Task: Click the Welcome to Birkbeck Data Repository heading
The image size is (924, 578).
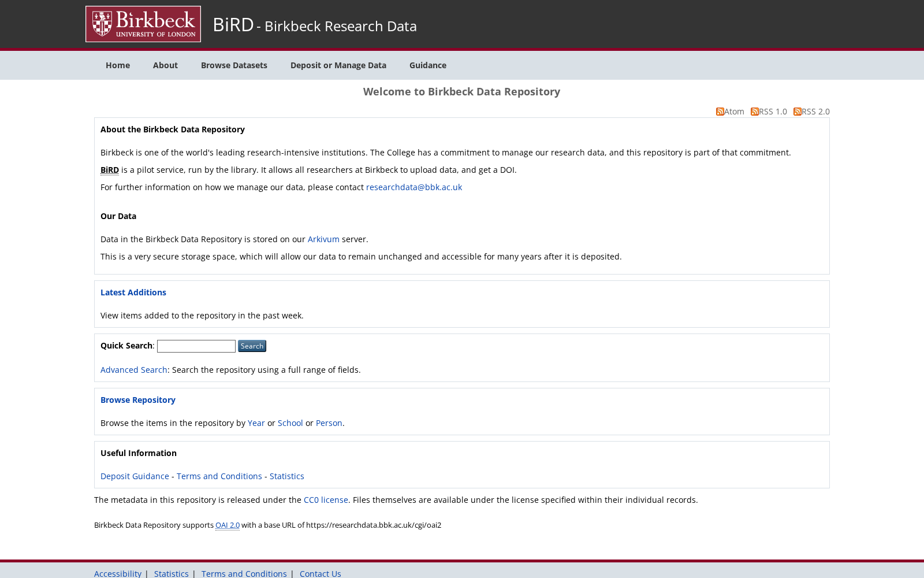Action: pyautogui.click(x=461, y=91)
